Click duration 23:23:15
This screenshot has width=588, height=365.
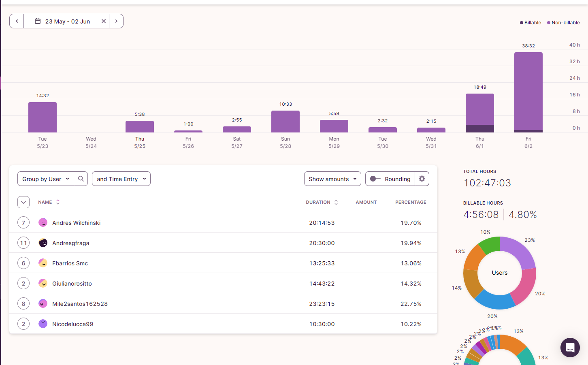(x=322, y=304)
